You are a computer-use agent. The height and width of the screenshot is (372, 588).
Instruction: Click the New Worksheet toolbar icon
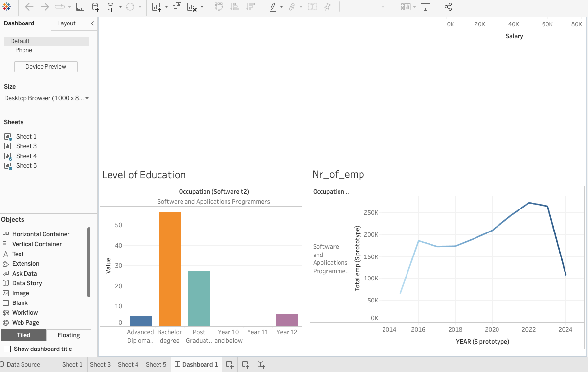(x=157, y=7)
